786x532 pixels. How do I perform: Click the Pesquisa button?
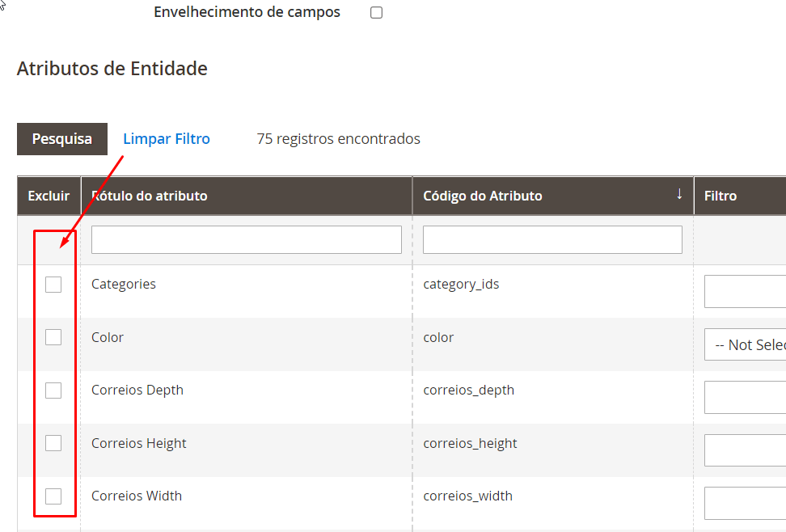coord(61,138)
